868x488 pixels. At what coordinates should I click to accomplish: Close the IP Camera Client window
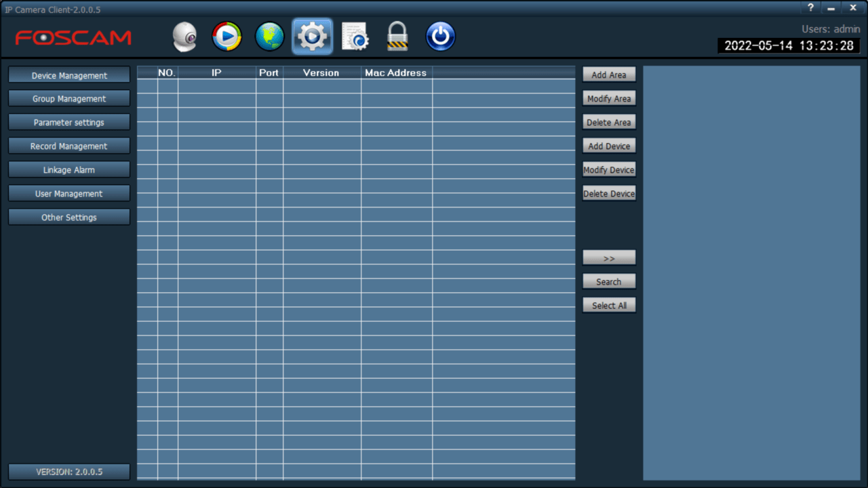coord(853,7)
